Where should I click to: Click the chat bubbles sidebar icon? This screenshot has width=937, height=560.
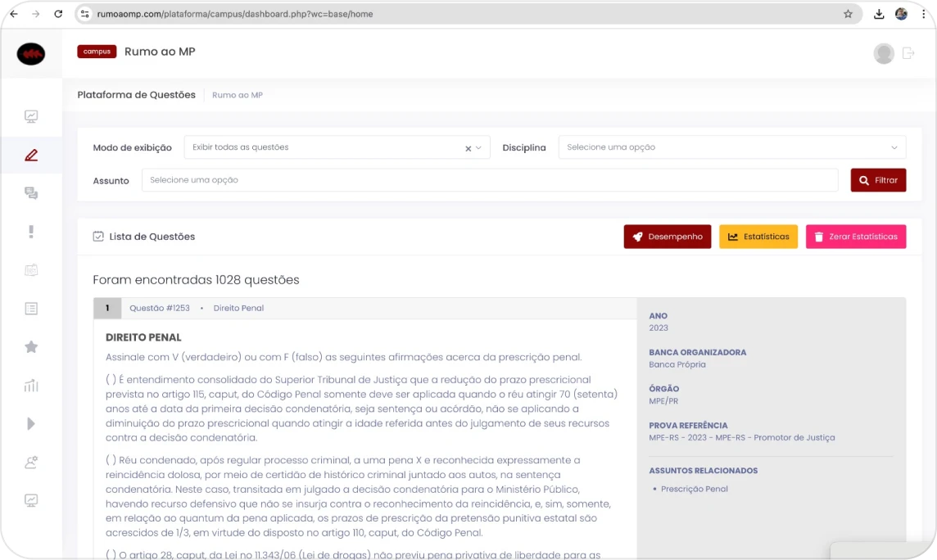click(31, 193)
